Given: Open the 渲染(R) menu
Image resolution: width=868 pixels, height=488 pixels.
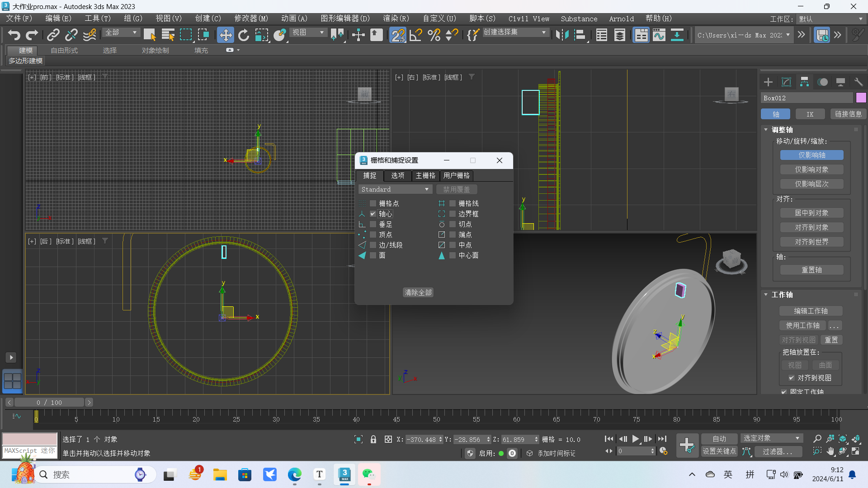Looking at the screenshot, I should click(396, 19).
